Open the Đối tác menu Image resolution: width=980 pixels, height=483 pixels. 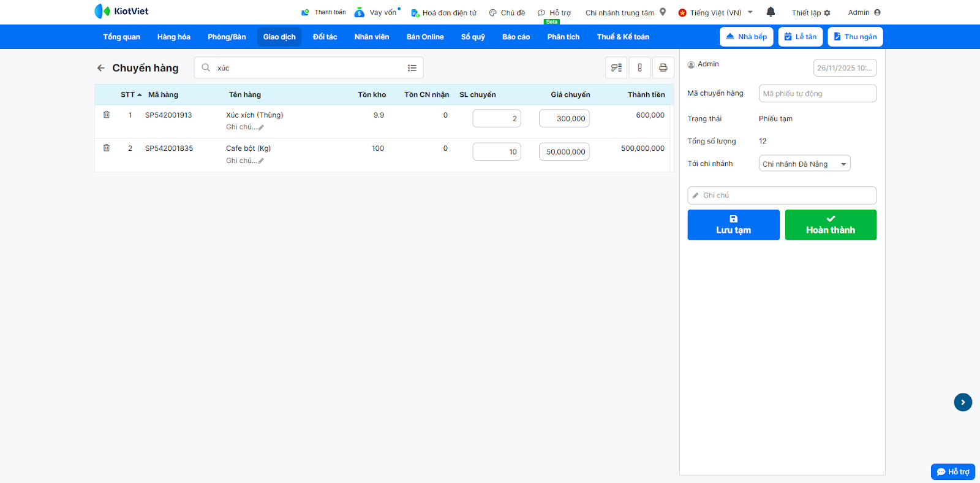pos(325,37)
